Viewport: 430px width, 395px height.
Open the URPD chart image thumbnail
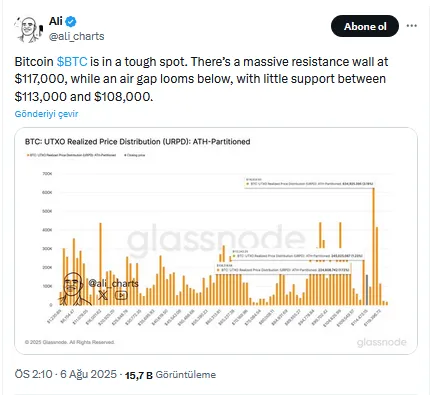[216, 241]
